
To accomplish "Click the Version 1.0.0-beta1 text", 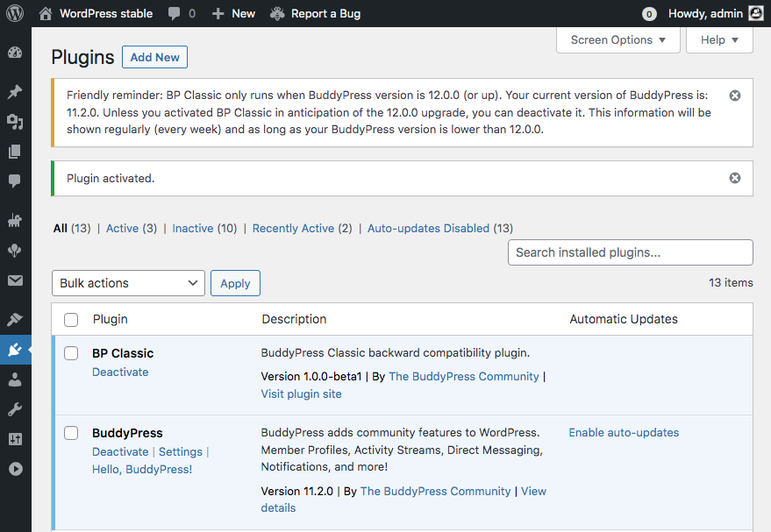I will tap(311, 376).
